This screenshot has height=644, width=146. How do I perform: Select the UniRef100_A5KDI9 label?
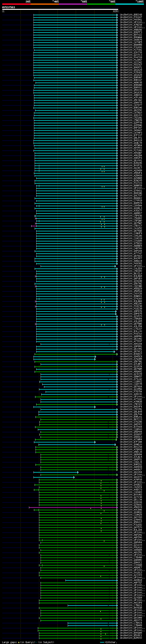click(x=131, y=507)
